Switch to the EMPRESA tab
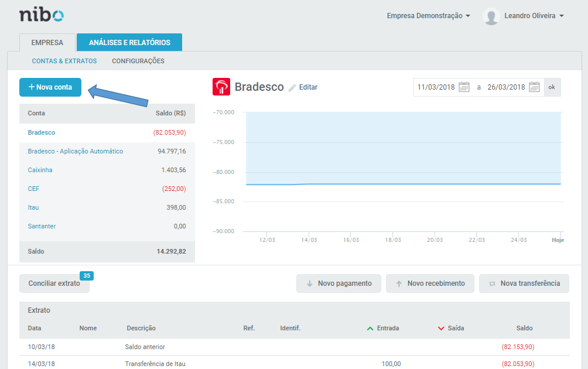 [x=47, y=42]
